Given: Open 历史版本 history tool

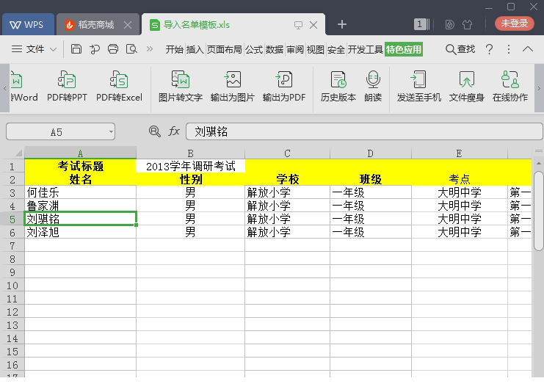Looking at the screenshot, I should click(338, 87).
